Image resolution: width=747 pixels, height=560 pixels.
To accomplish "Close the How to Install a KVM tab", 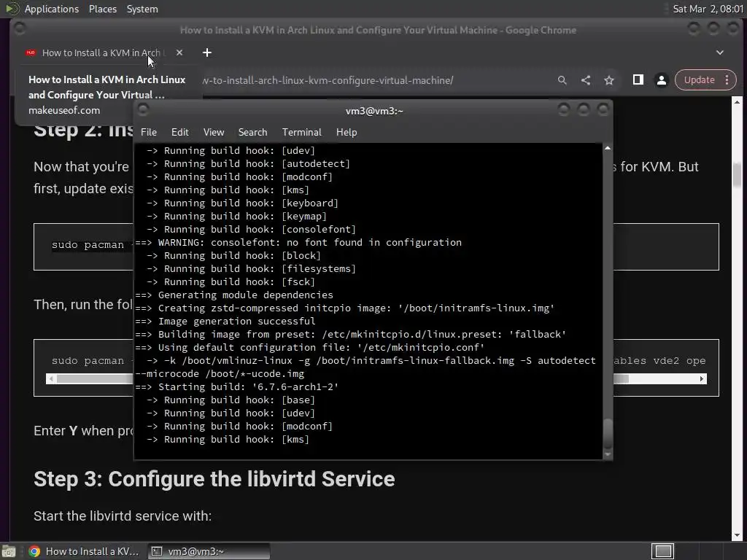I will (x=179, y=52).
